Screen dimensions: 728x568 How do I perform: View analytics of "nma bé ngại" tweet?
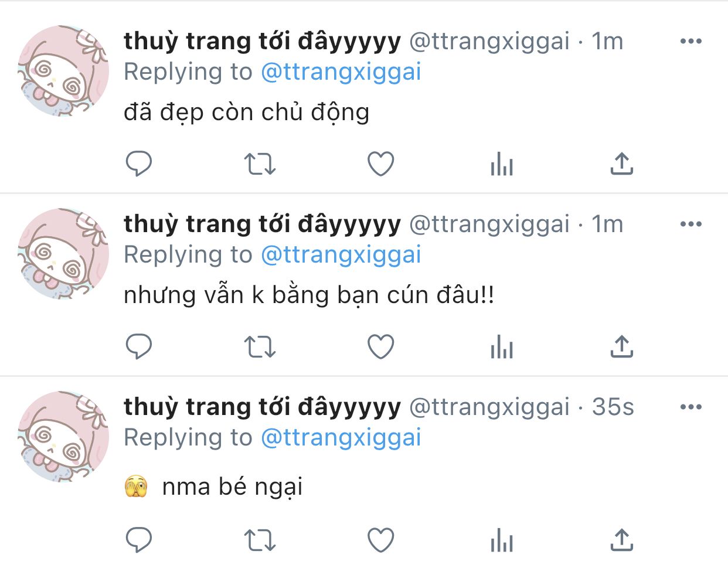[x=502, y=540]
